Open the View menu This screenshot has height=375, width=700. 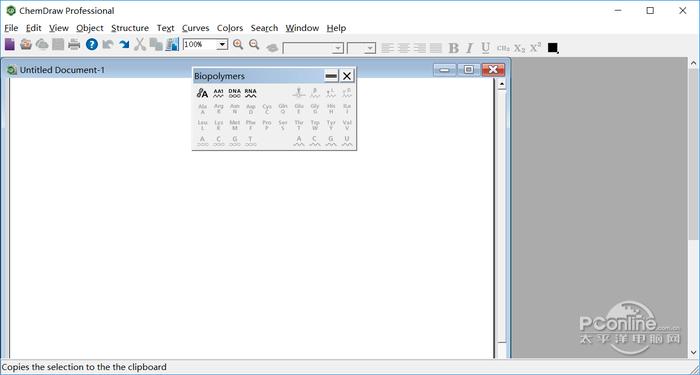click(x=59, y=28)
